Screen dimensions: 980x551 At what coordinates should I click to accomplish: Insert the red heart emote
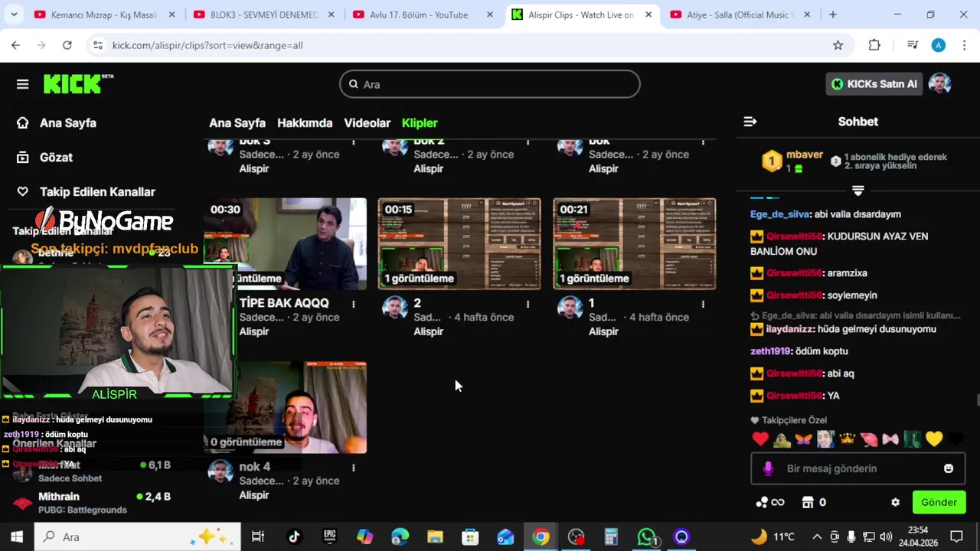coord(760,439)
